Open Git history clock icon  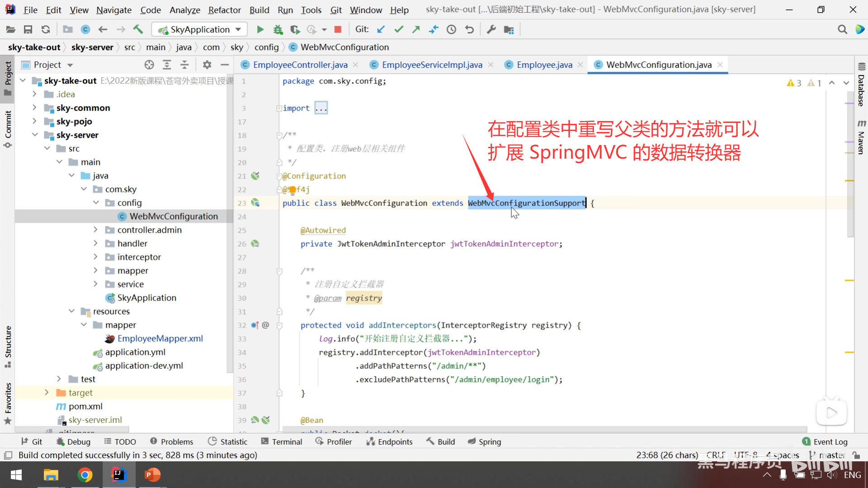coord(451,29)
